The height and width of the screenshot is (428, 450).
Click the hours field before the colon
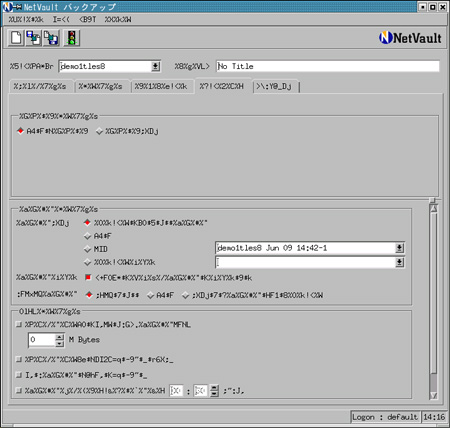pyautogui.click(x=176, y=391)
